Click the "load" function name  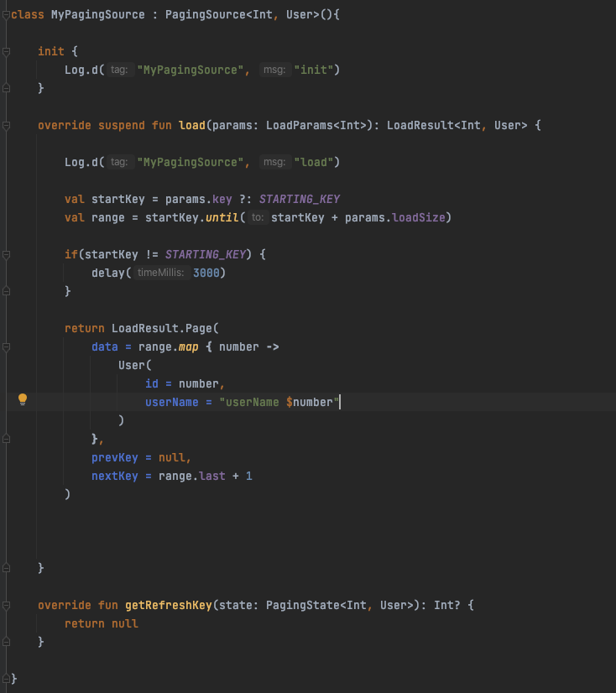192,126
